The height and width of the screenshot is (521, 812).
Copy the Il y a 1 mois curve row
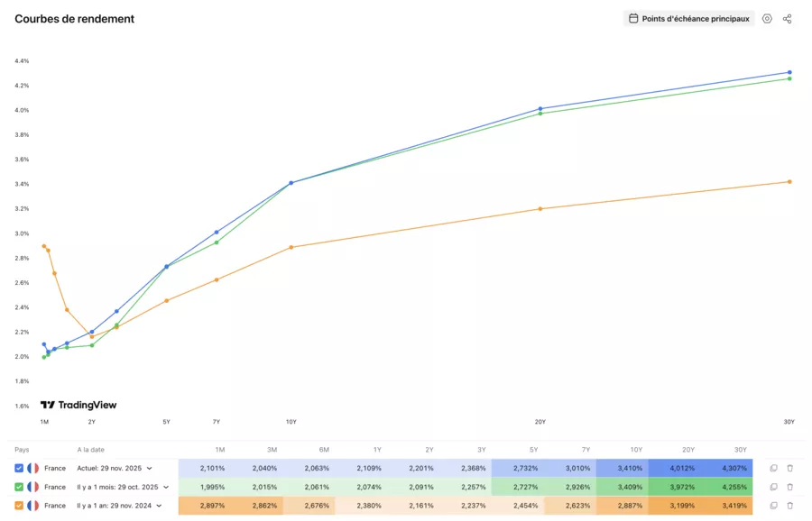pyautogui.click(x=773, y=487)
